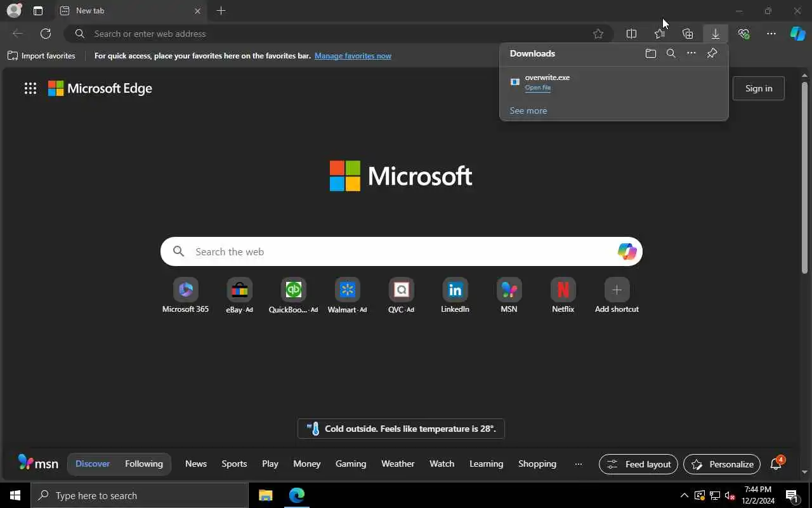This screenshot has height=508, width=812.
Task: Open the app launcher grid icon
Action: coord(30,88)
